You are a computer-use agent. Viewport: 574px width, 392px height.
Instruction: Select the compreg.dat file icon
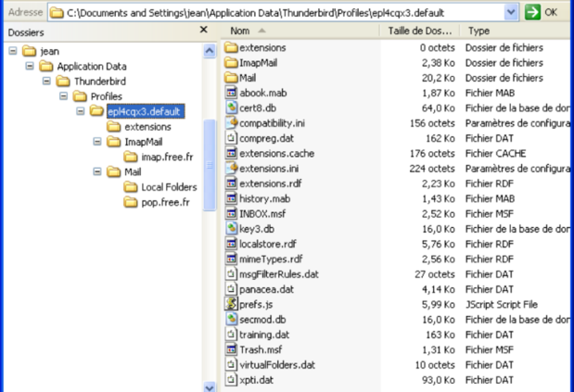point(231,138)
